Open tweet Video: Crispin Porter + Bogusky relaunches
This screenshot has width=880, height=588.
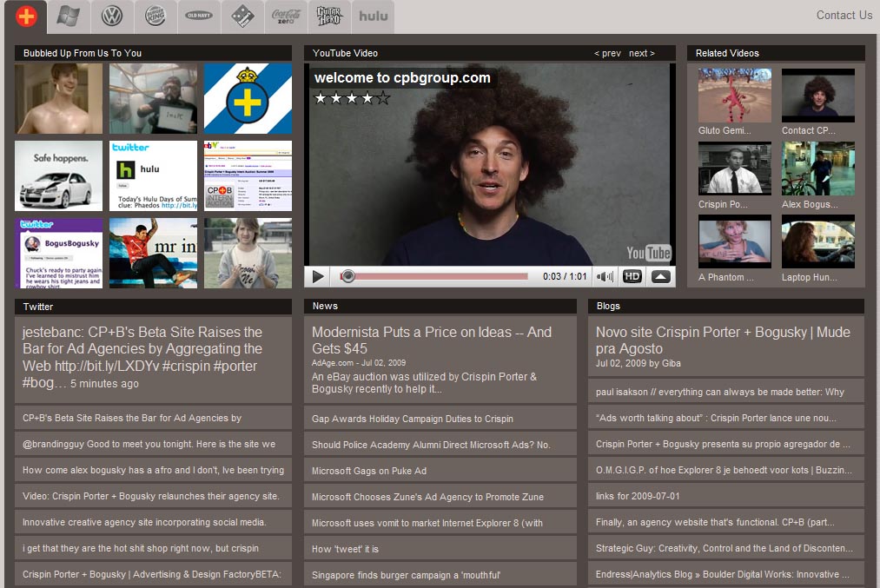click(153, 496)
